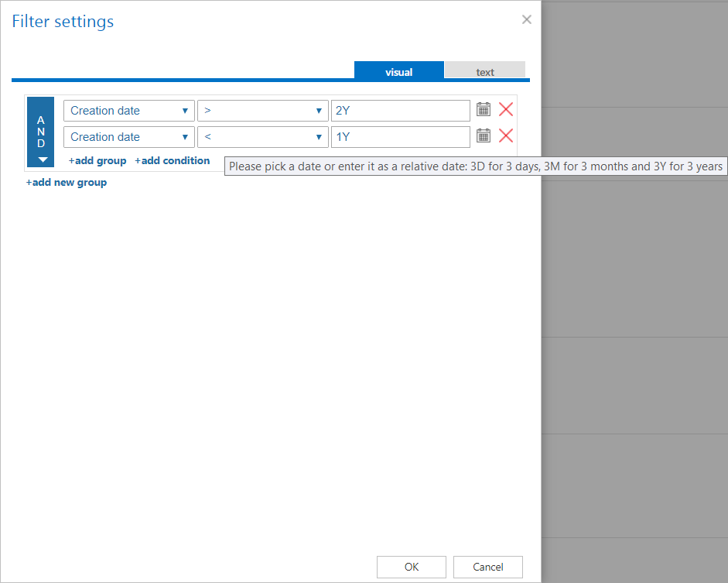Expand second Creation date field dropdown
This screenshot has width=728, height=583.
[129, 137]
